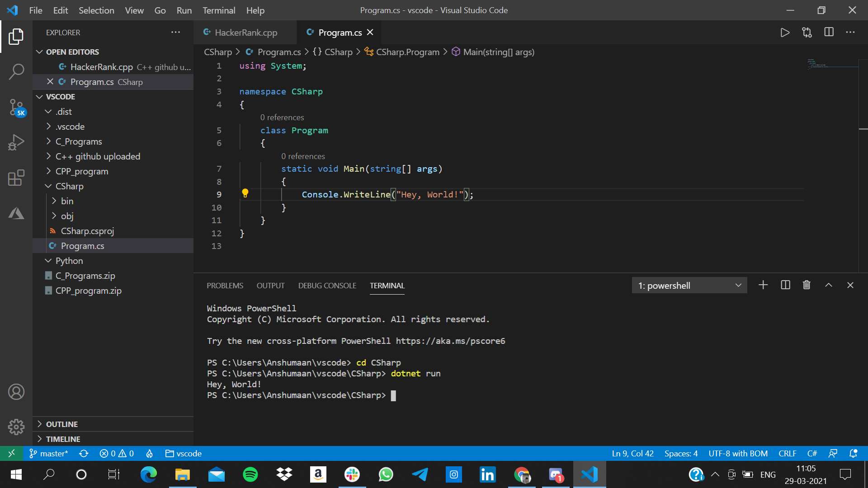
Task: Click the Run Code play icon
Action: pos(785,33)
